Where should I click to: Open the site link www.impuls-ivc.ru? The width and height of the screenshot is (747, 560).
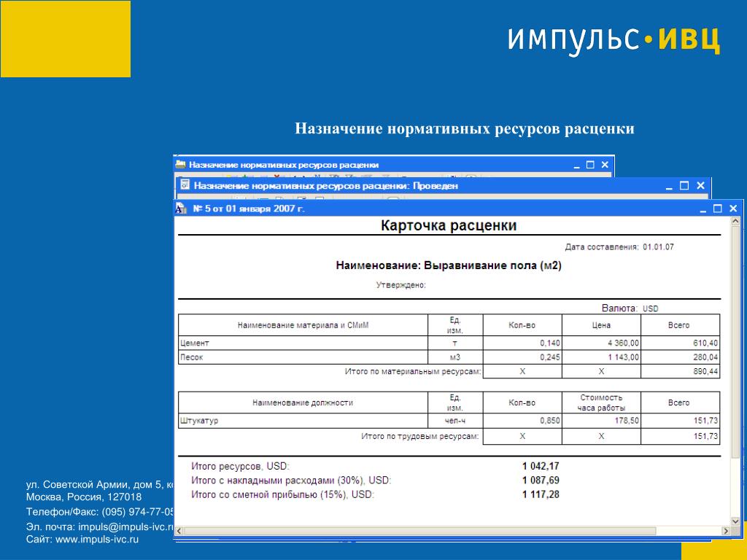click(x=97, y=540)
